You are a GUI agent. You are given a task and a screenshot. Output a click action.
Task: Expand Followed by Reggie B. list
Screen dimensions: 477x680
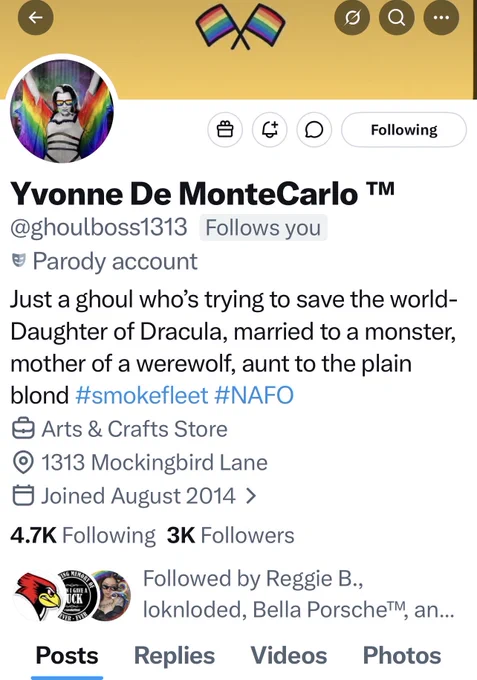tap(298, 594)
